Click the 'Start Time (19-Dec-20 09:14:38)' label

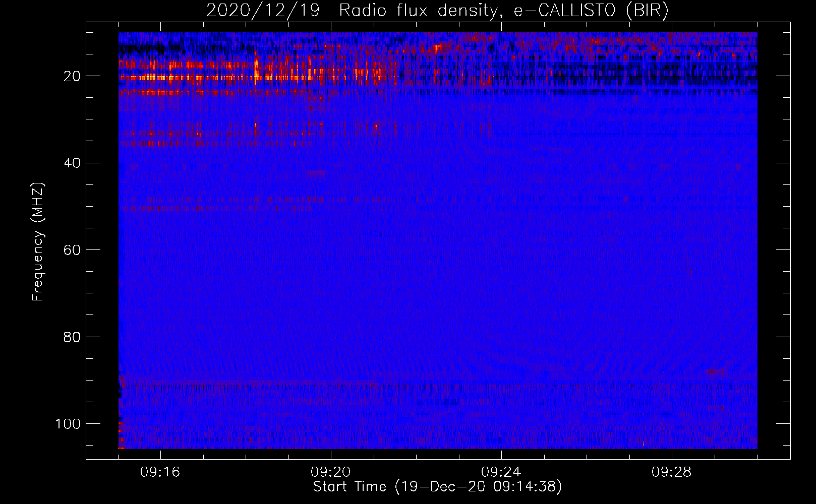pyautogui.click(x=437, y=487)
